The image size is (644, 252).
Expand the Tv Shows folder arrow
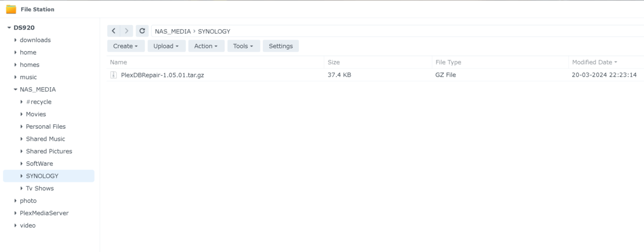pos(21,188)
